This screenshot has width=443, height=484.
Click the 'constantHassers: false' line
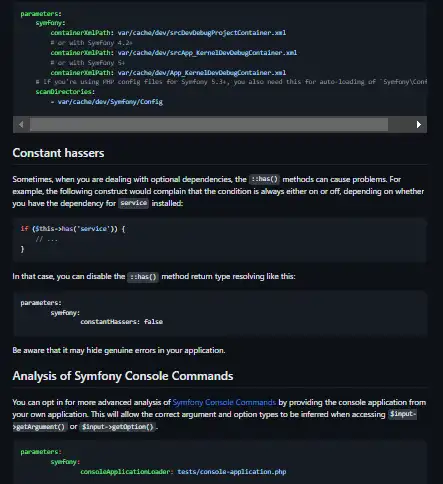pos(122,322)
